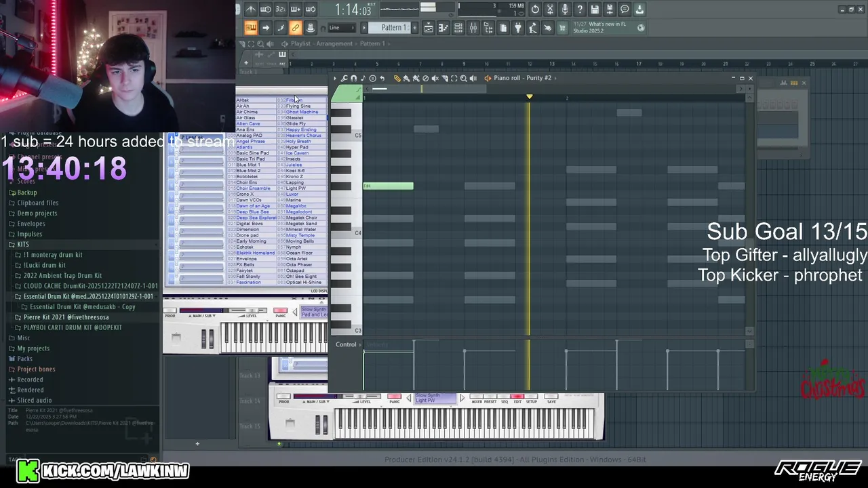Viewport: 868px width, 488px height.
Task: Click the audio editor scissors icon
Action: [550, 9]
